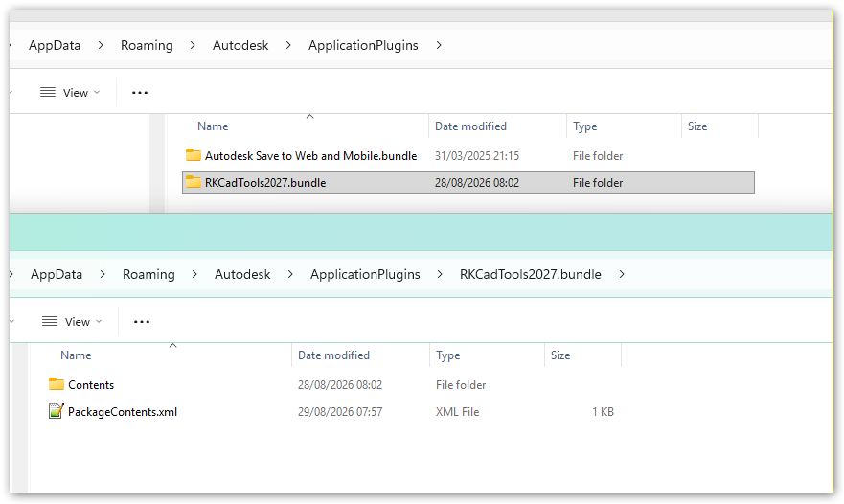Select RKCadTools2027.bundle folder row in the upper window
Image resolution: width=844 pixels, height=504 pixels.
[x=468, y=183]
